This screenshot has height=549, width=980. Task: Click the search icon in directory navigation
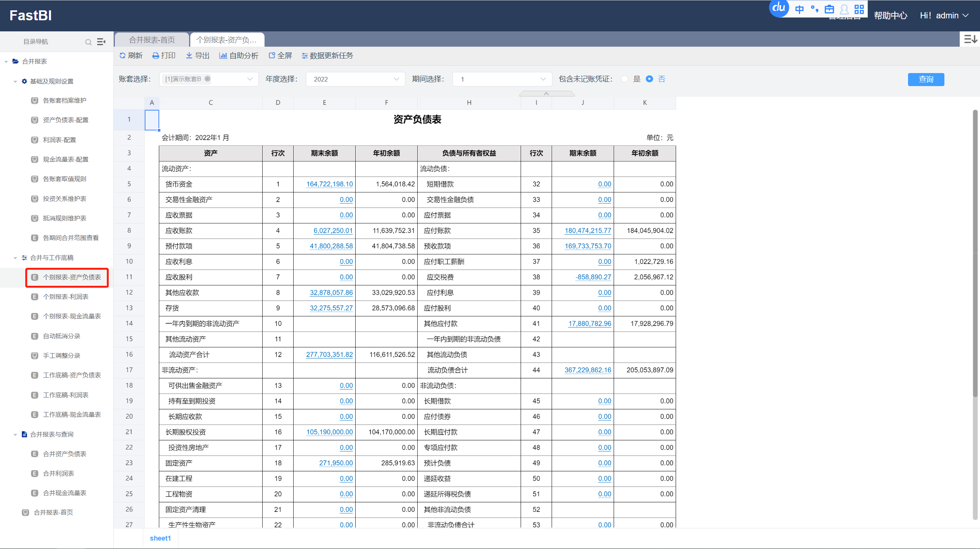point(88,42)
